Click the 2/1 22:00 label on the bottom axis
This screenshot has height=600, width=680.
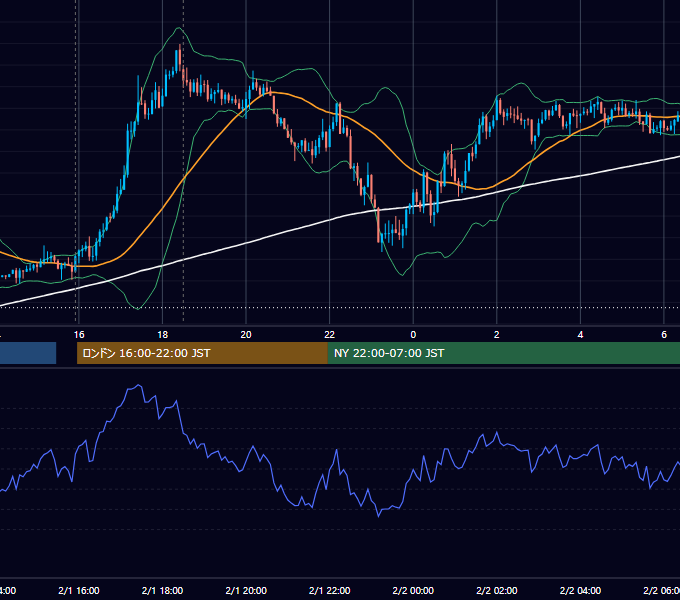pyautogui.click(x=330, y=590)
